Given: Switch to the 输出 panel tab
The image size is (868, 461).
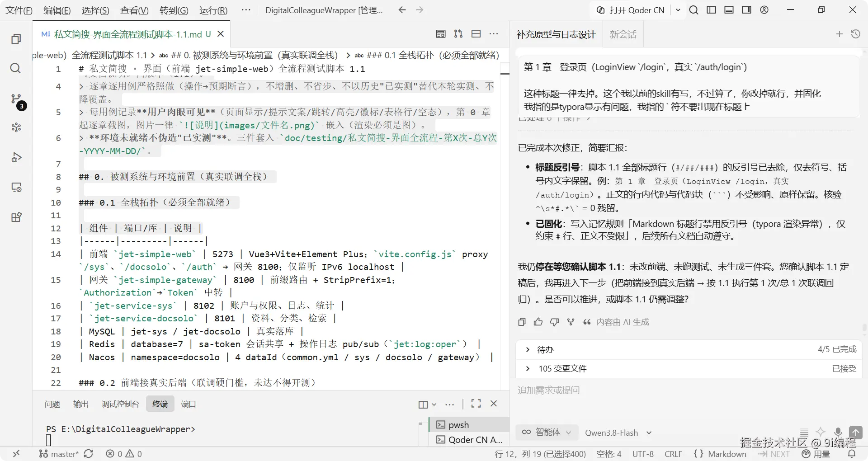Looking at the screenshot, I should coord(80,404).
